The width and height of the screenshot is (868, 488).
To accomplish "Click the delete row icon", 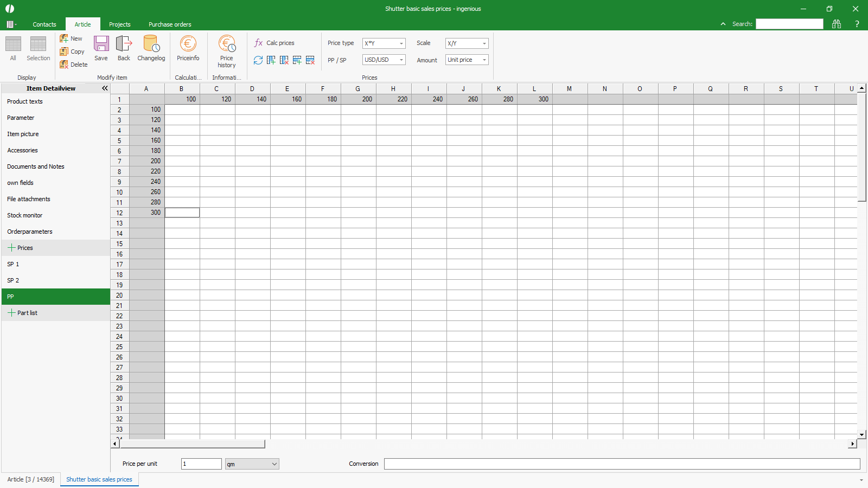I will pos(310,60).
